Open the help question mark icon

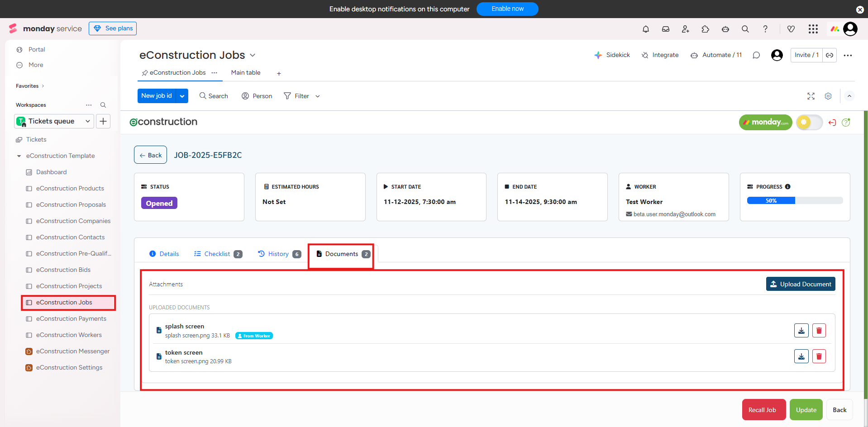coord(765,29)
